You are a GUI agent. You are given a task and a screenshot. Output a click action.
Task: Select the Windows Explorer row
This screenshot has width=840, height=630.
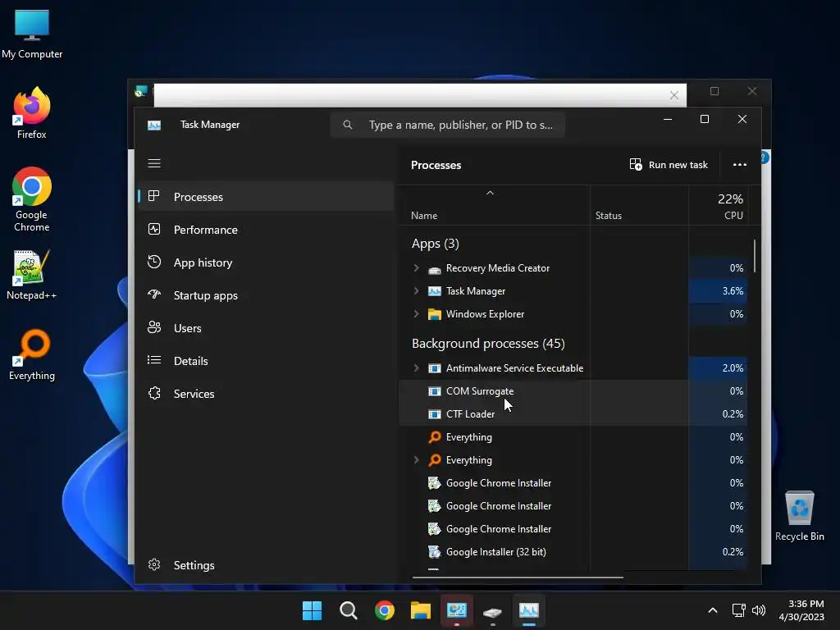coord(573,314)
